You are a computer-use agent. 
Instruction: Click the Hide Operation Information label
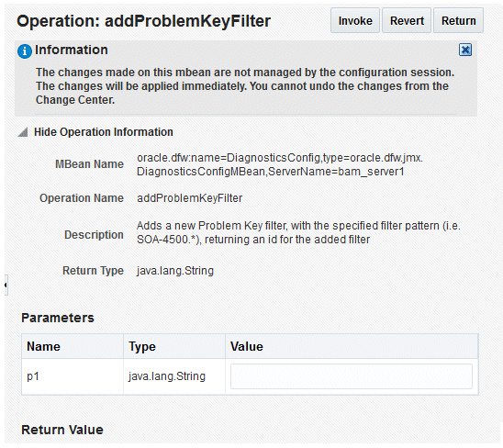[x=104, y=132]
